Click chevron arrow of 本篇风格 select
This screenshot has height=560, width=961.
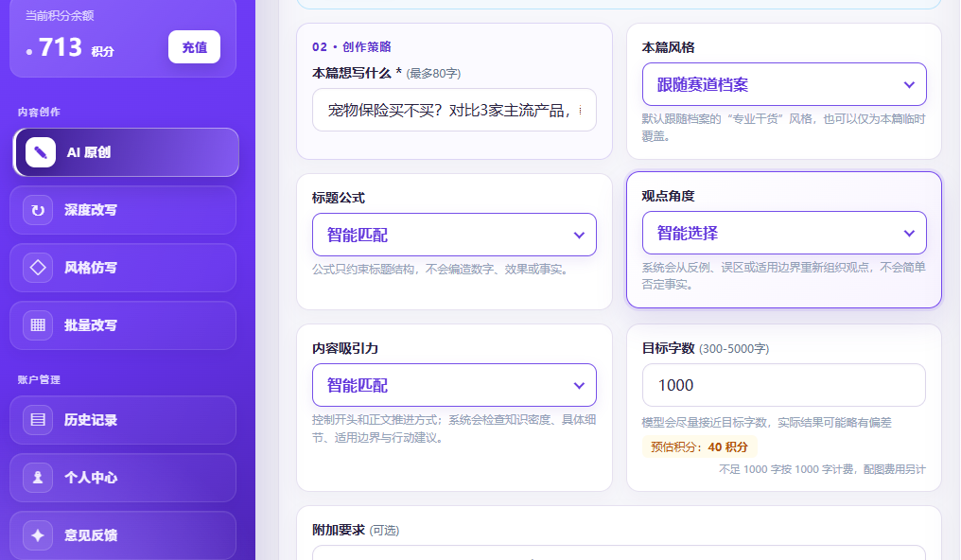pos(909,84)
